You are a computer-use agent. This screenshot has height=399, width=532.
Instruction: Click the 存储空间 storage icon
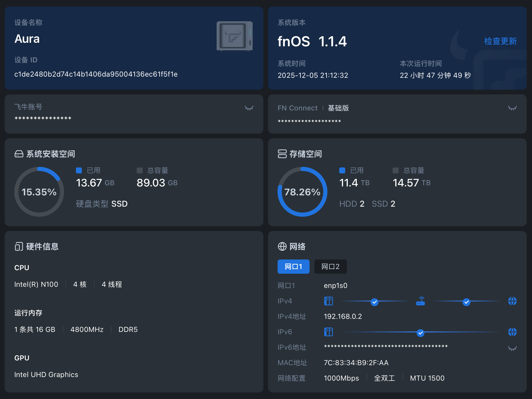282,154
